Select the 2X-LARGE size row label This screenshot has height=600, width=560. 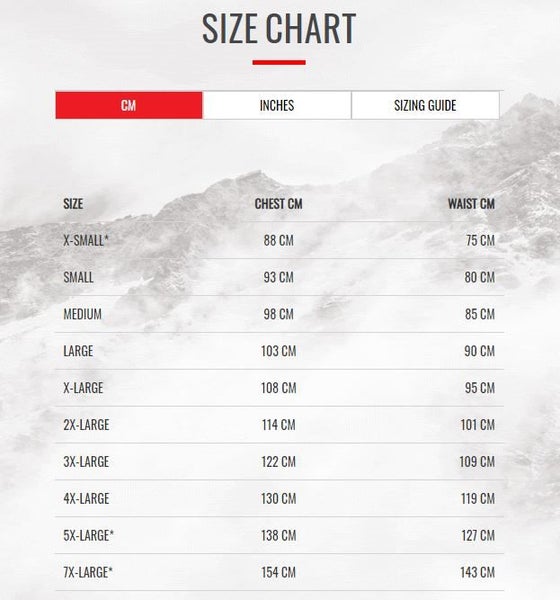[x=86, y=425]
